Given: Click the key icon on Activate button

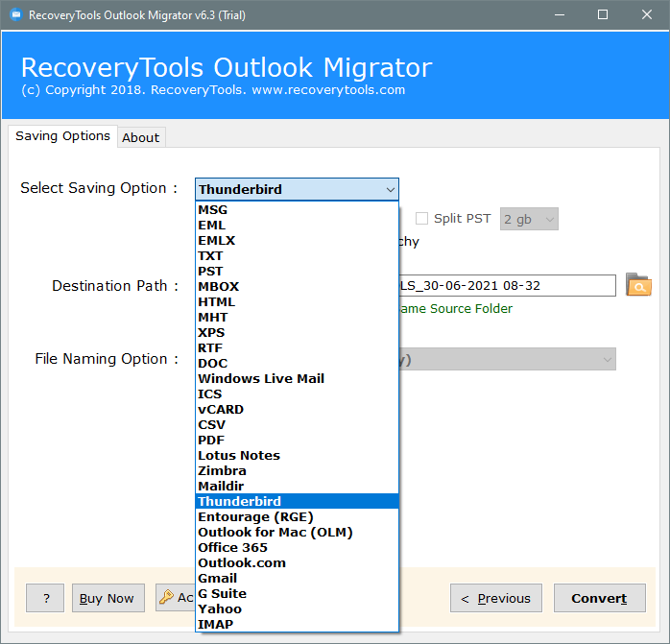Looking at the screenshot, I should (x=166, y=597).
